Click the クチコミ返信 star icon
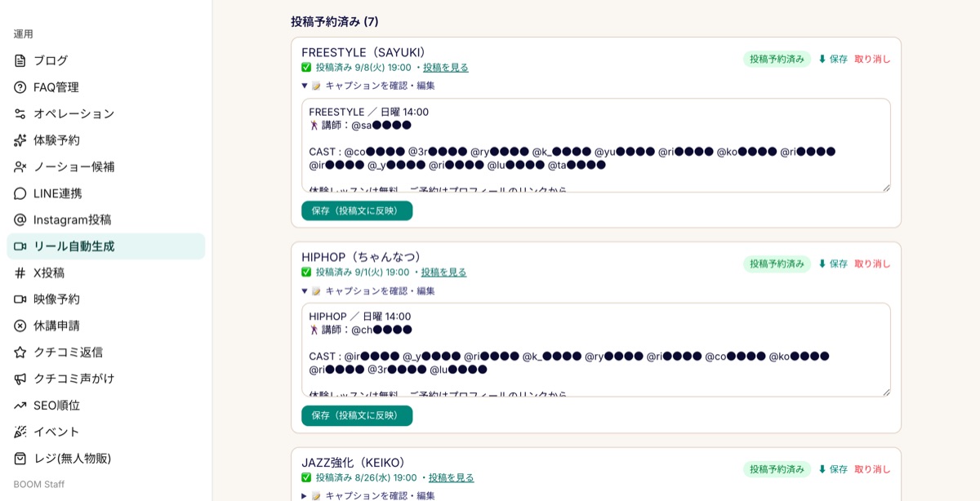The image size is (980, 501). pos(20,352)
